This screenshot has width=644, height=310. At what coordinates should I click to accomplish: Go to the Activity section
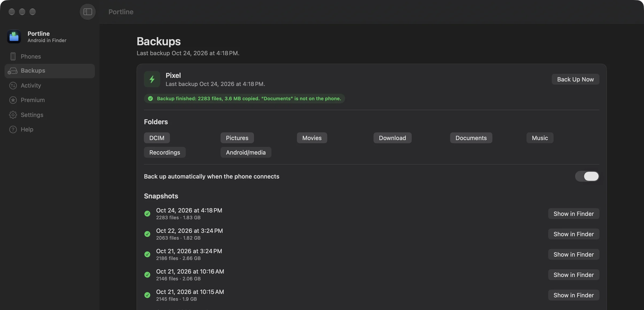pyautogui.click(x=50, y=85)
